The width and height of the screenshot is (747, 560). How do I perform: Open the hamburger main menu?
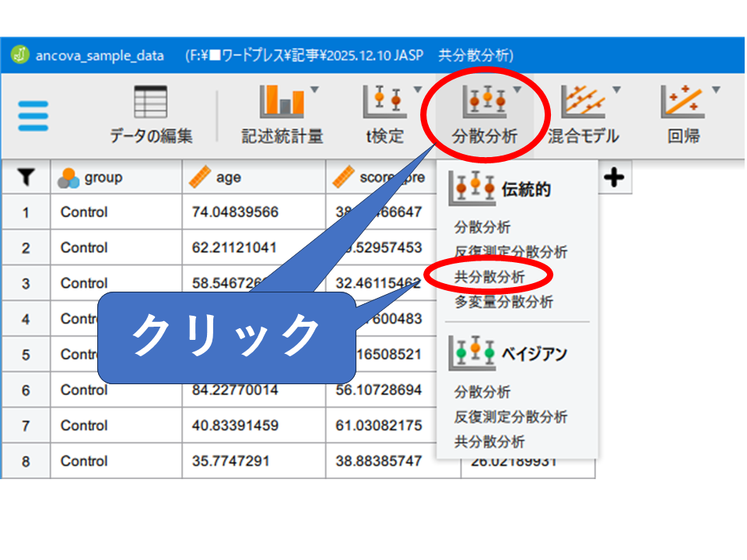click(33, 117)
